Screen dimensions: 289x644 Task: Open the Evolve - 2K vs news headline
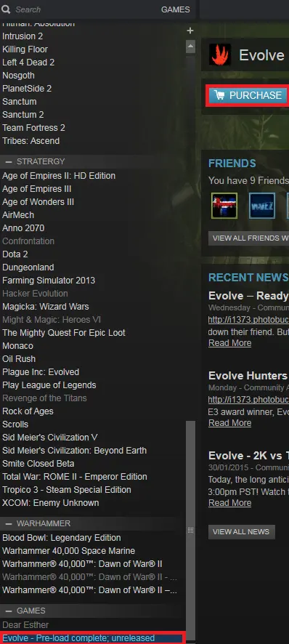pos(248,456)
